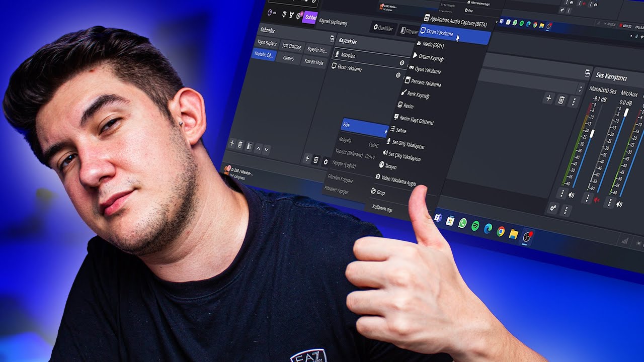Screen dimensions: 644x362
Task: Select the Mikrofon source row
Action: (x=370, y=58)
